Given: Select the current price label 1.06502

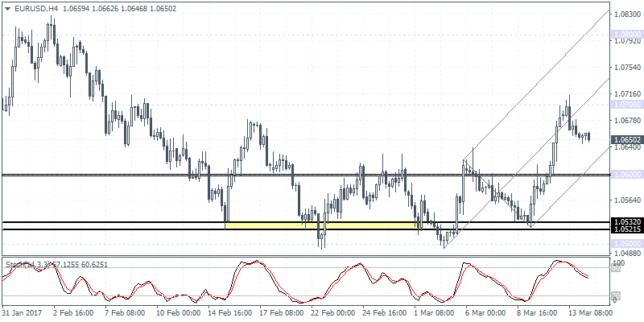Looking at the screenshot, I should [625, 138].
